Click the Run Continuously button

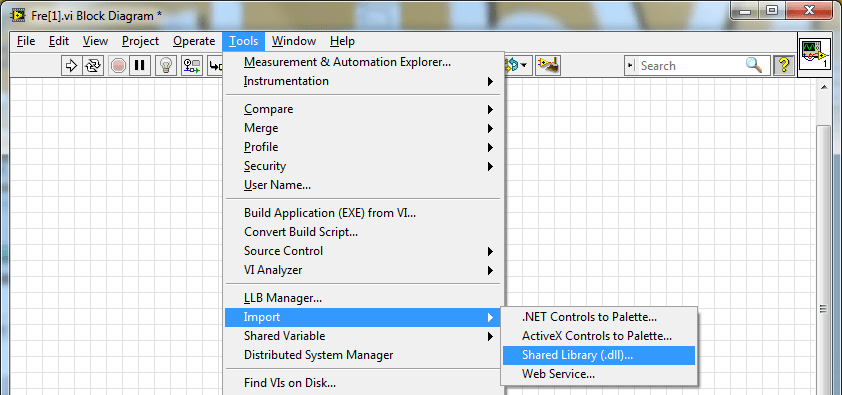[x=93, y=65]
